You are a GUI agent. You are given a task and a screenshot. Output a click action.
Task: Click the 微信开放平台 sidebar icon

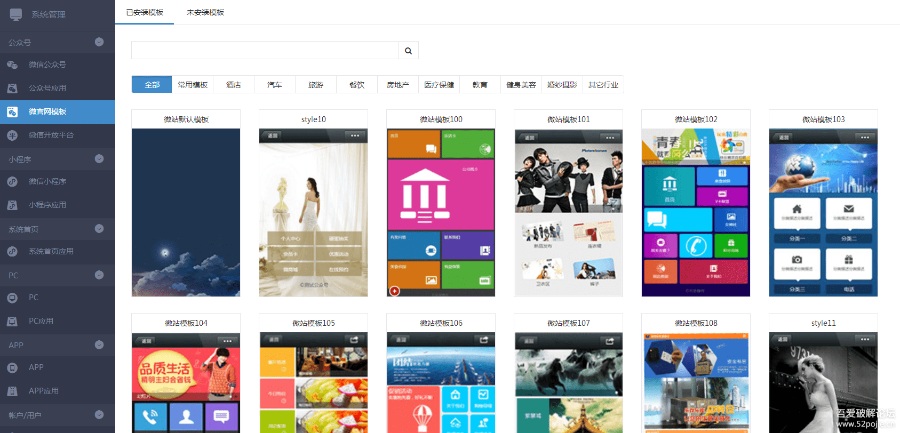coord(12,136)
